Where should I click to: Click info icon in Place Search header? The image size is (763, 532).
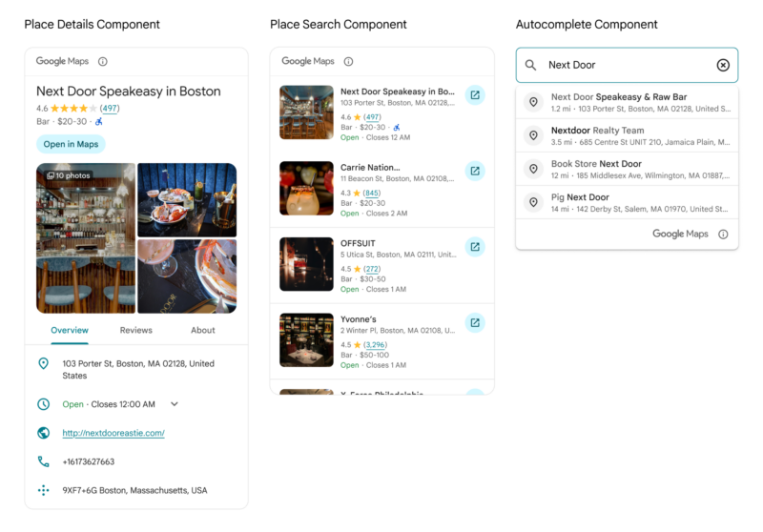point(348,61)
